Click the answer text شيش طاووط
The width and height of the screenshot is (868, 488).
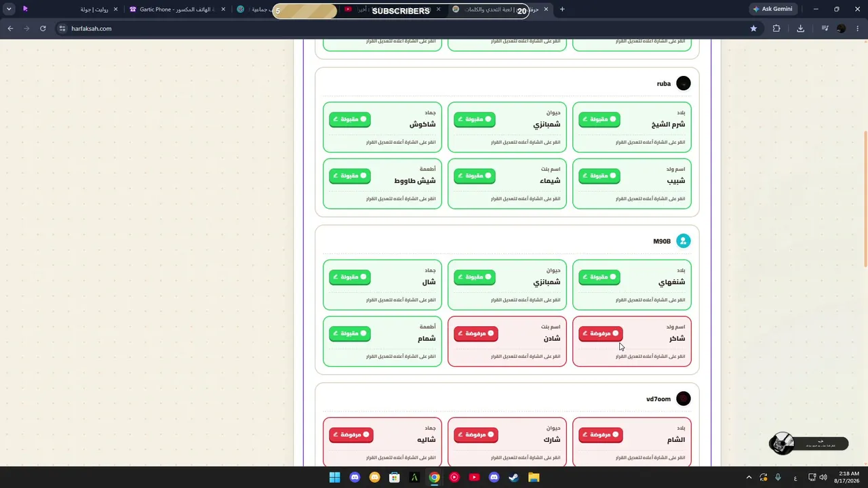[415, 181]
